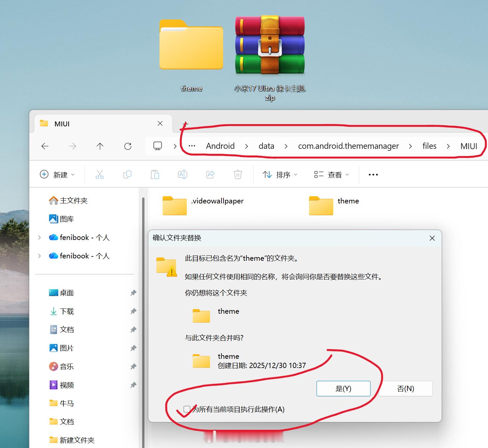This screenshot has height=448, width=488.
Task: Open the pinned 文档 folder with document icon
Action: click(x=62, y=329)
